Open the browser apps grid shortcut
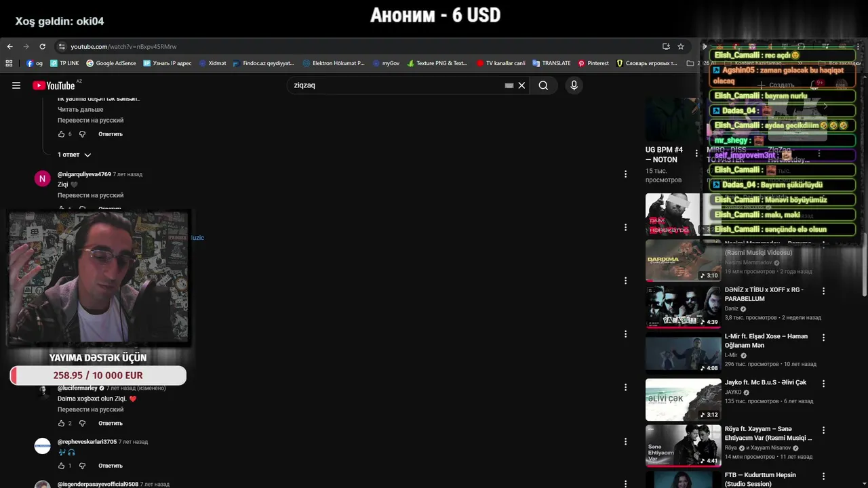Image resolution: width=868 pixels, height=488 pixels. point(9,63)
